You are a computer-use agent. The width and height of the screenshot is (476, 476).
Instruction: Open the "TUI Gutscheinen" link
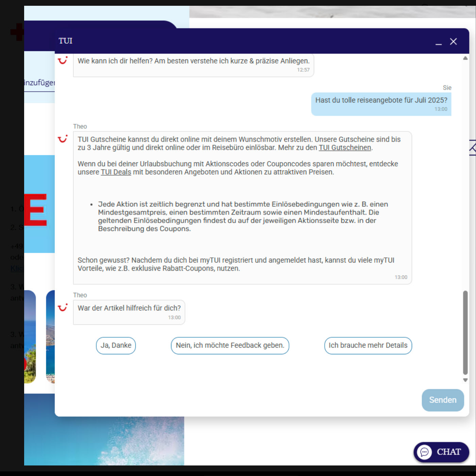click(345, 148)
